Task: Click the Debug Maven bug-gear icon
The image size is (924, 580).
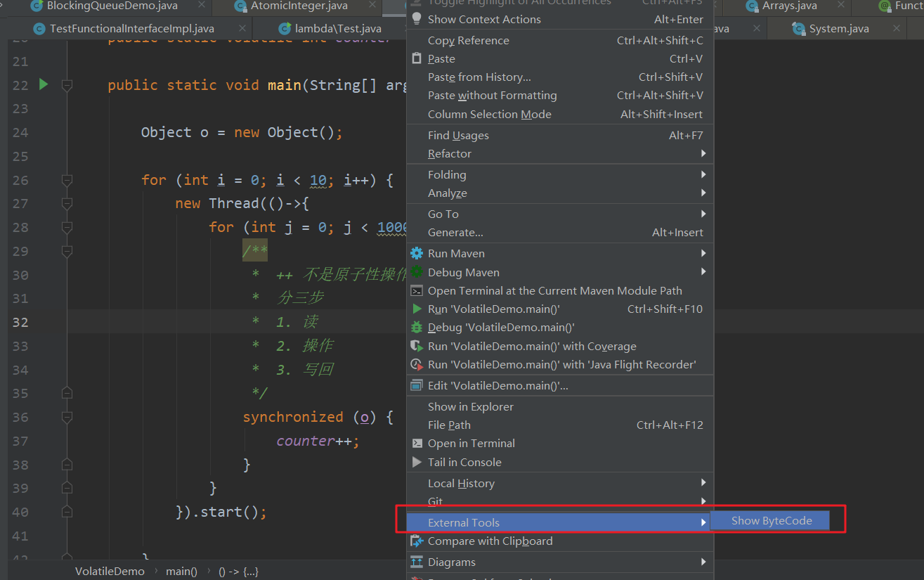Action: [x=417, y=272]
